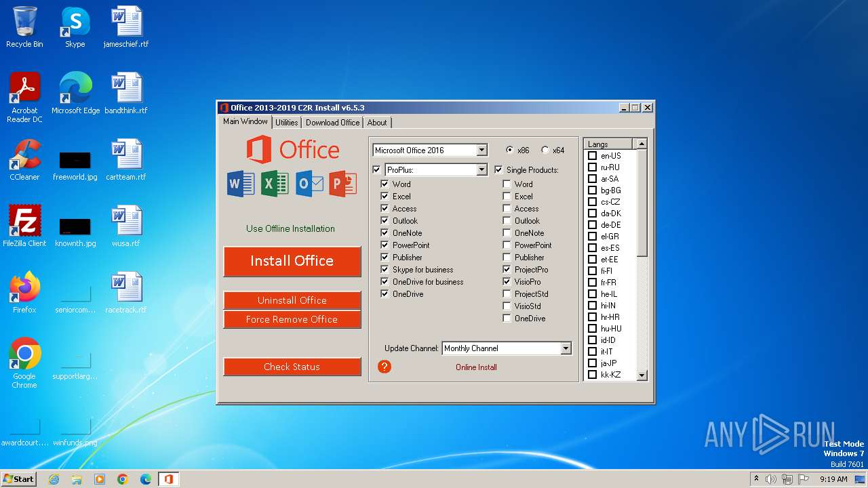Screen dimensions: 868x488
Task: Click the Install Office button
Action: pos(292,261)
